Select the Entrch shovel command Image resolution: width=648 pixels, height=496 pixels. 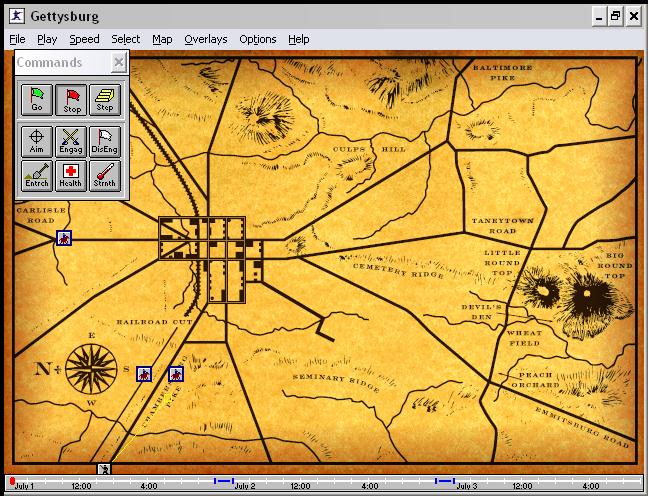[37, 176]
